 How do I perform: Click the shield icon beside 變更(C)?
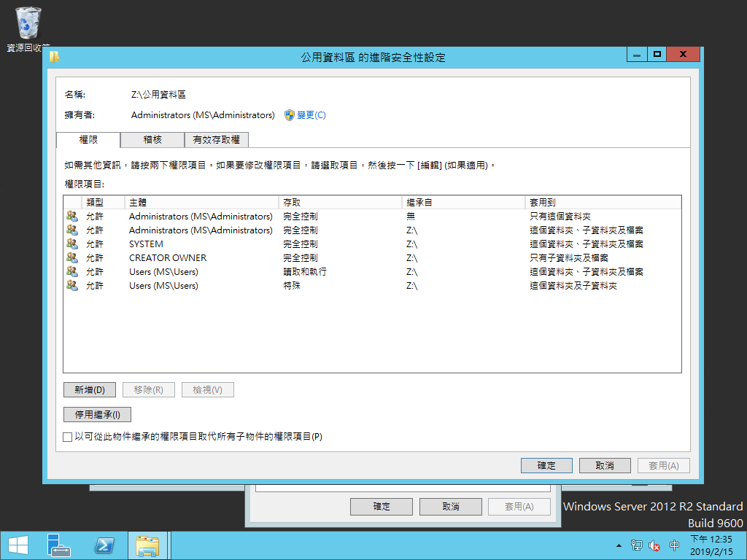[290, 115]
